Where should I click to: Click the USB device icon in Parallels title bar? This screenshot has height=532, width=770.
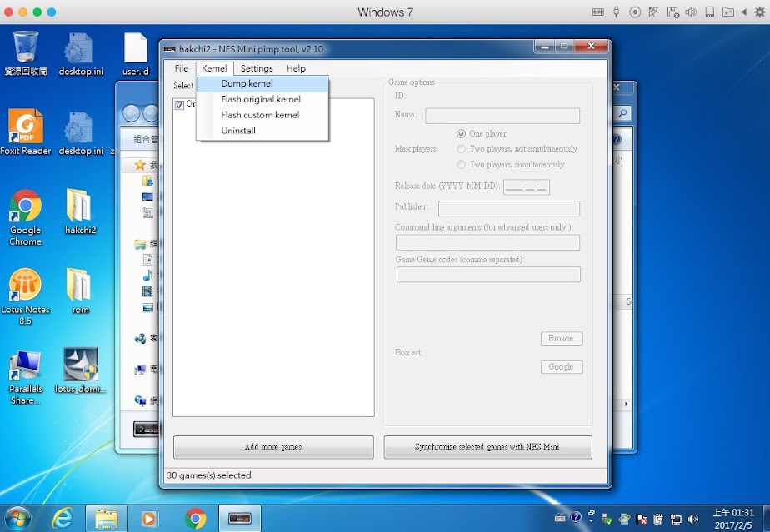click(617, 12)
